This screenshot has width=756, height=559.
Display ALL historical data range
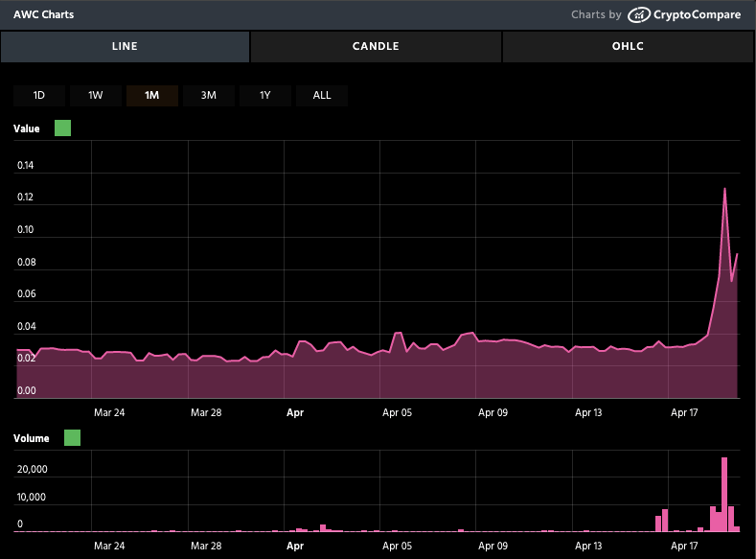[x=322, y=95]
